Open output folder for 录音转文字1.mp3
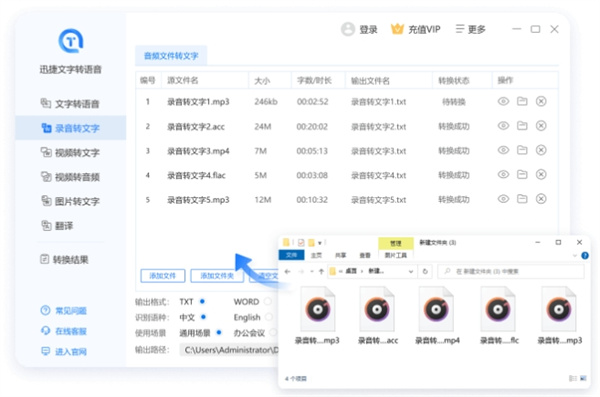This screenshot has width=600, height=397. tap(522, 101)
